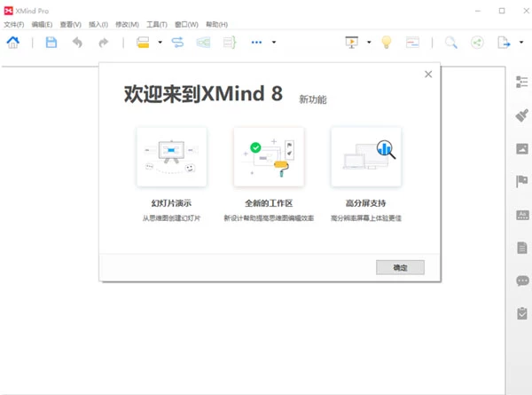Select the 全新的工作区 feature thumbnail

[x=269, y=156]
